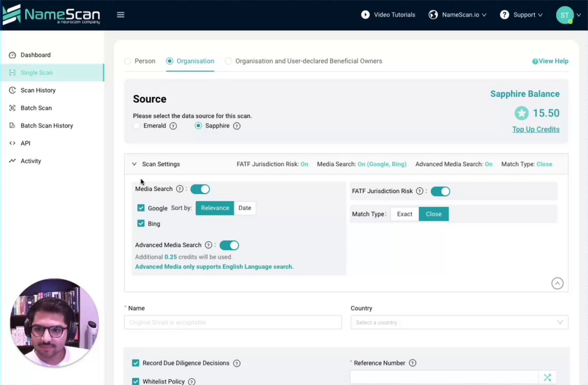Expand the Support dropdown arrow

point(540,15)
